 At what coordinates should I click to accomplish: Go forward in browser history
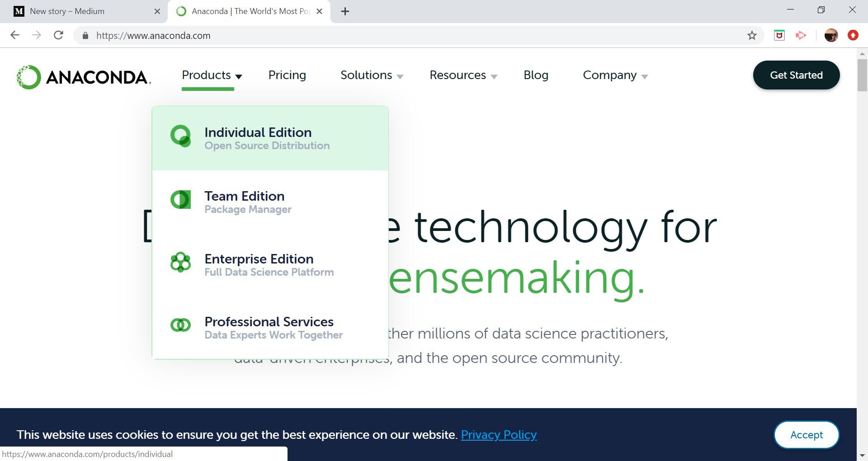37,35
